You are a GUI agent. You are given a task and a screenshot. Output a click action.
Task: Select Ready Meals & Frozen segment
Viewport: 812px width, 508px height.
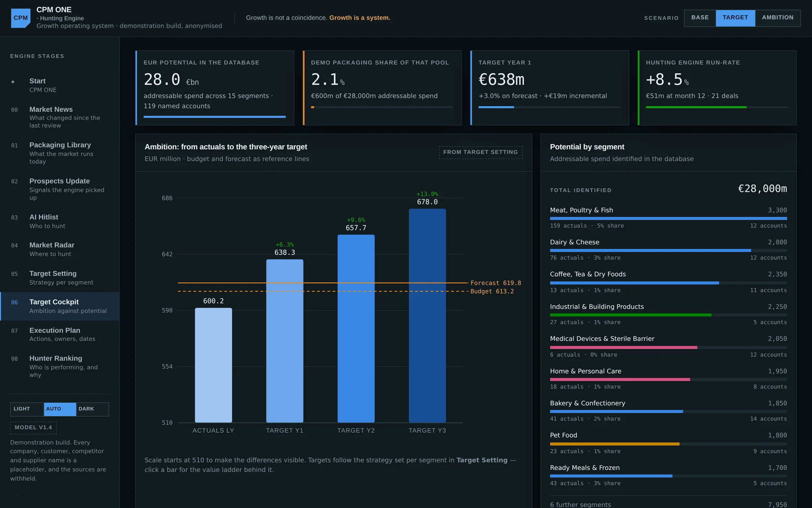coord(668,475)
